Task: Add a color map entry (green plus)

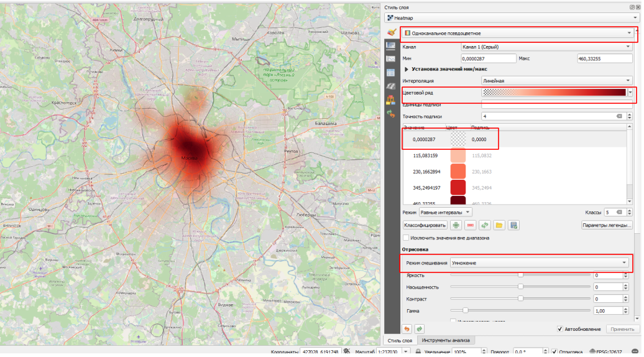Action: click(x=456, y=225)
